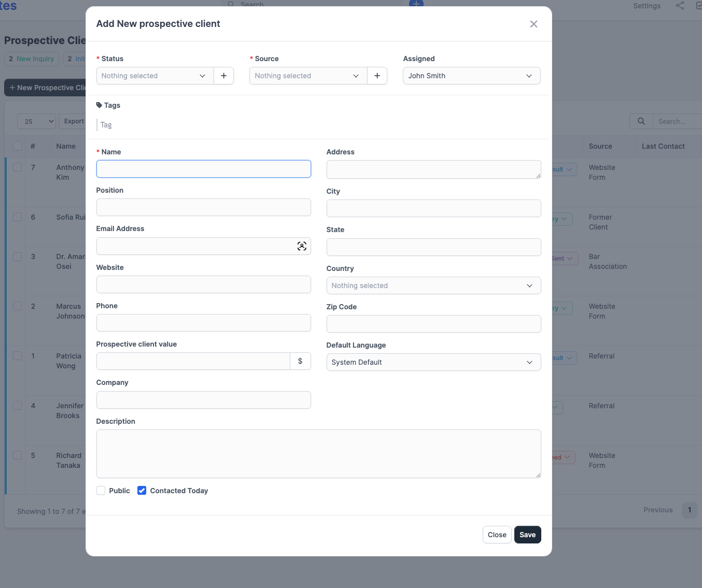Open the Status dropdown
The height and width of the screenshot is (588, 702).
tap(155, 76)
